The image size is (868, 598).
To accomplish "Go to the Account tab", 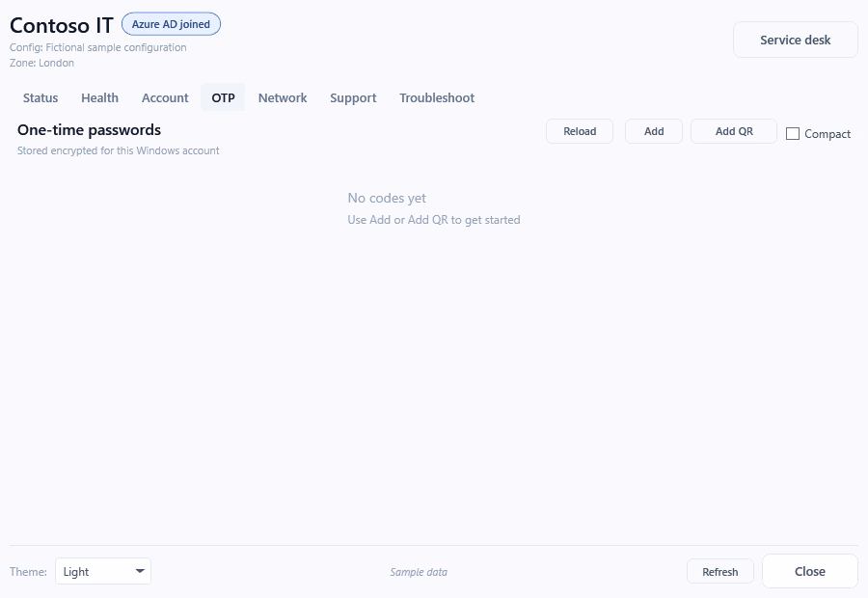I will (x=165, y=98).
